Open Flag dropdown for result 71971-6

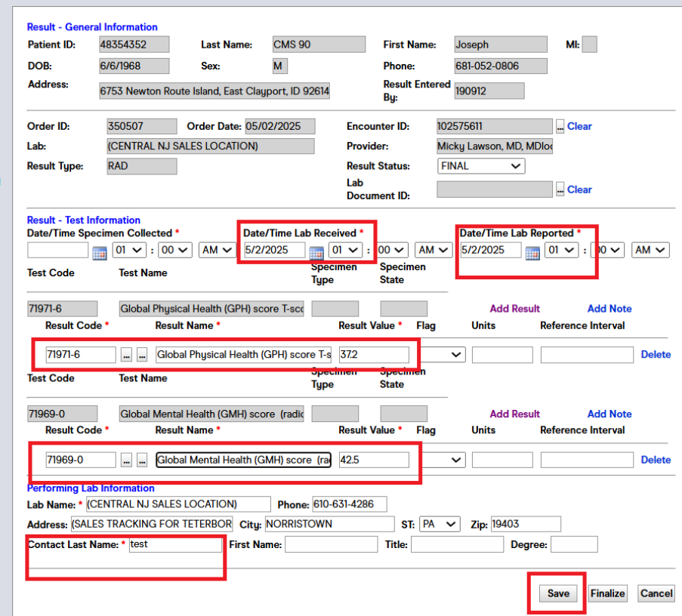point(442,355)
